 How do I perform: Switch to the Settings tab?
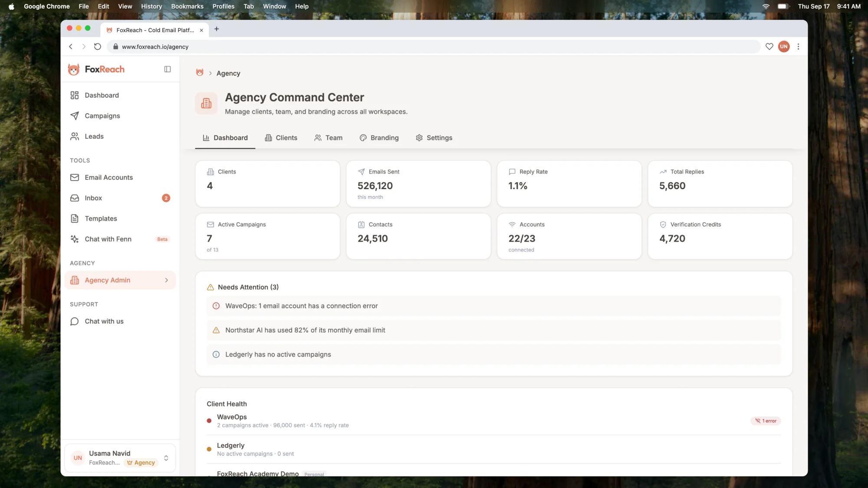tap(434, 138)
